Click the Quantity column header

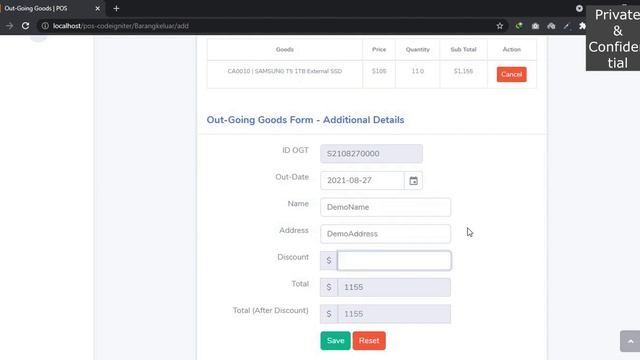418,49
